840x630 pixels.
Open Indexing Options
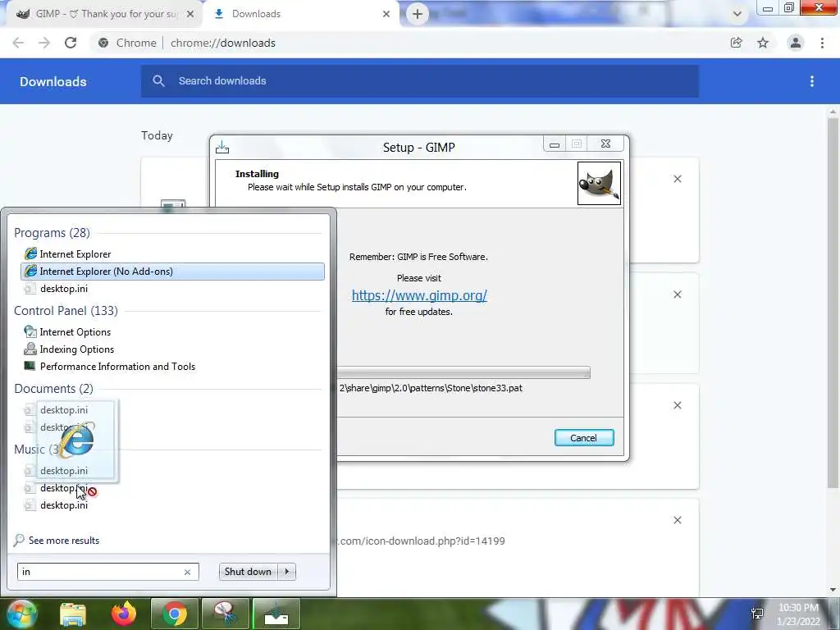[x=172, y=349]
